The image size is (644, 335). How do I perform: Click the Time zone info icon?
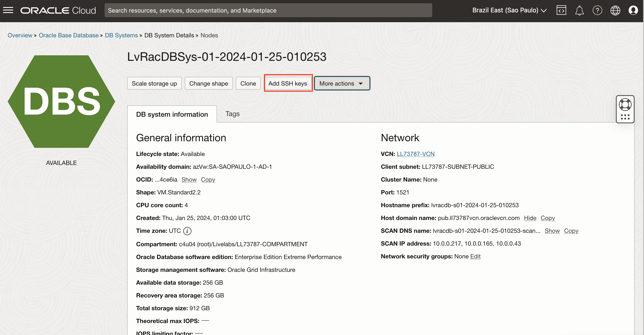(187, 231)
